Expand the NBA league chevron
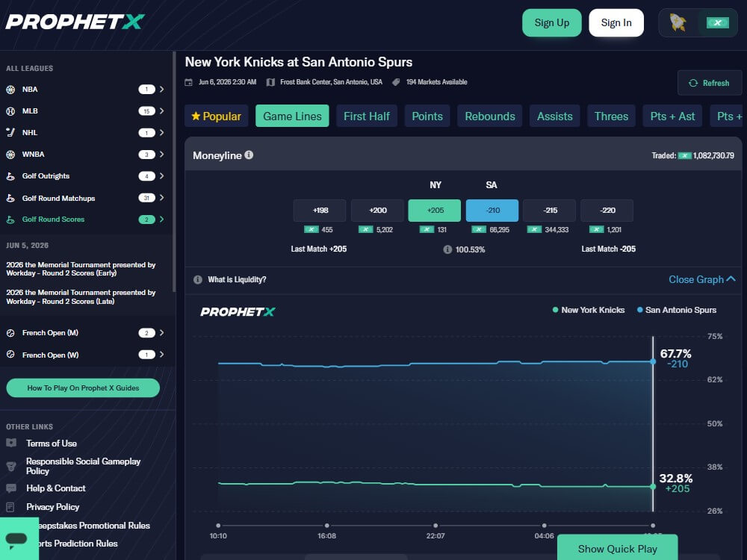This screenshot has height=560, width=747. 162,89
